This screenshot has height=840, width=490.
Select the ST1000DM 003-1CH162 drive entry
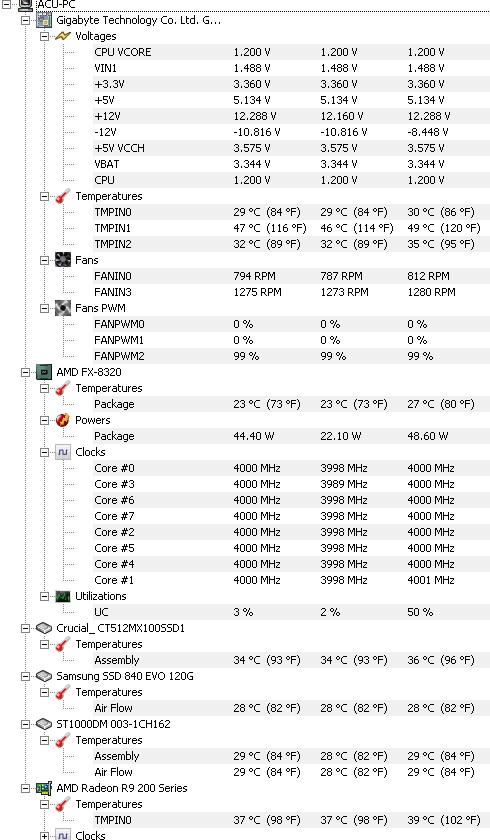click(x=114, y=724)
